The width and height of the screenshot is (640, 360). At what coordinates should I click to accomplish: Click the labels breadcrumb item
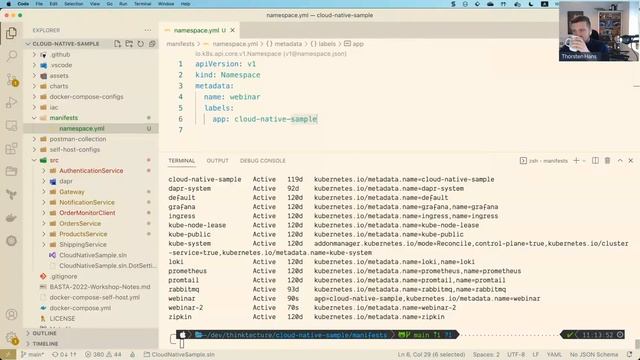click(323, 44)
